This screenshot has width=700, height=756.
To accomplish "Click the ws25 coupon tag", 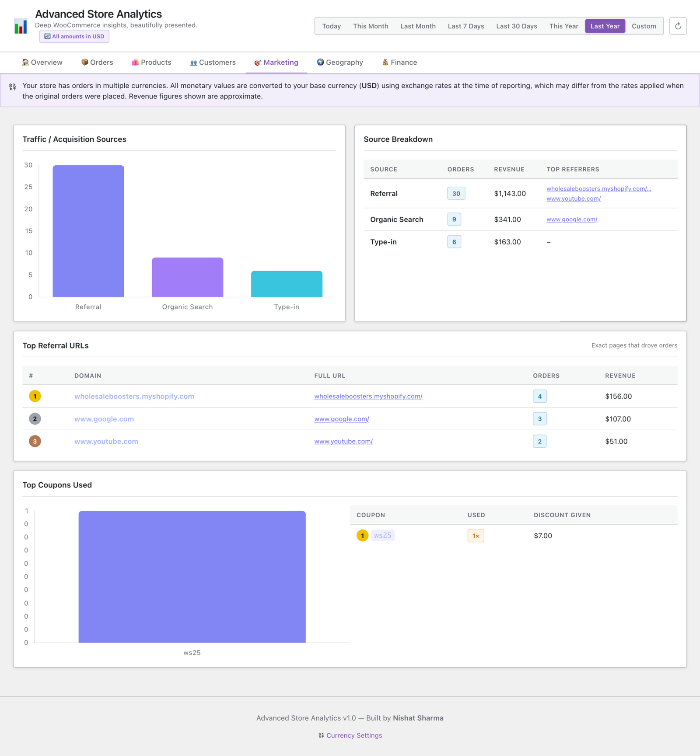I will point(383,536).
